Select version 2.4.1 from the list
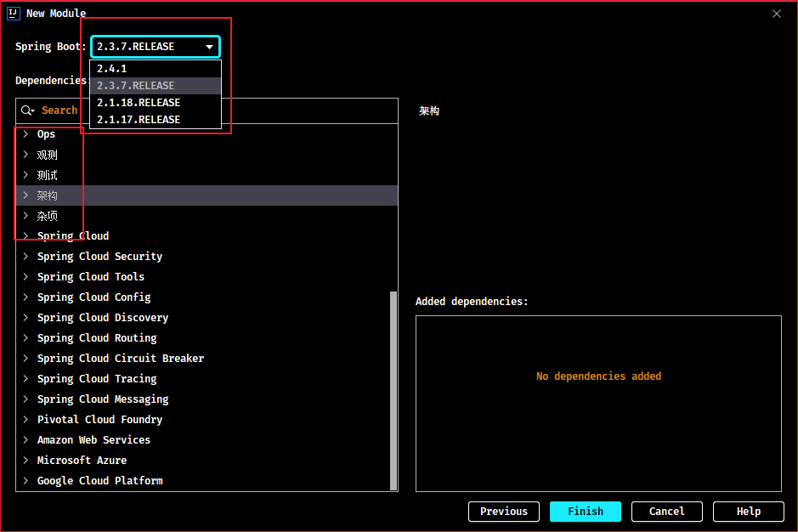This screenshot has width=798, height=532. click(156, 69)
